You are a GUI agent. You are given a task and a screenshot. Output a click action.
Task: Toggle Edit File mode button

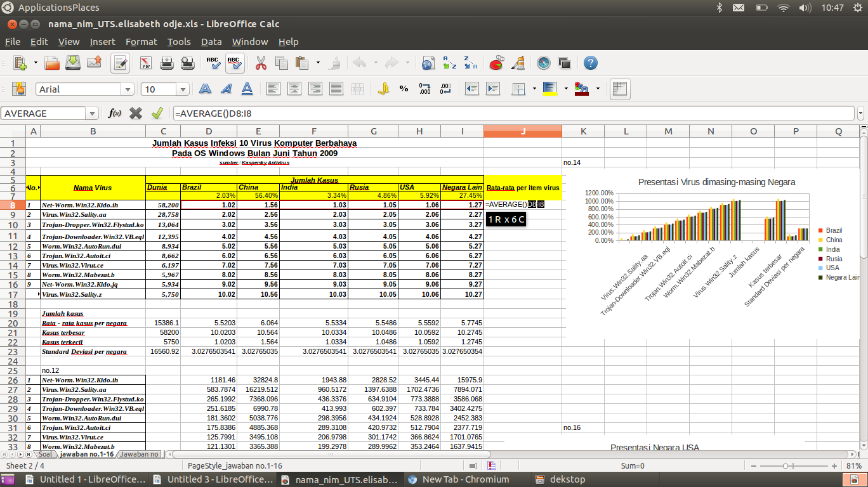pos(120,63)
